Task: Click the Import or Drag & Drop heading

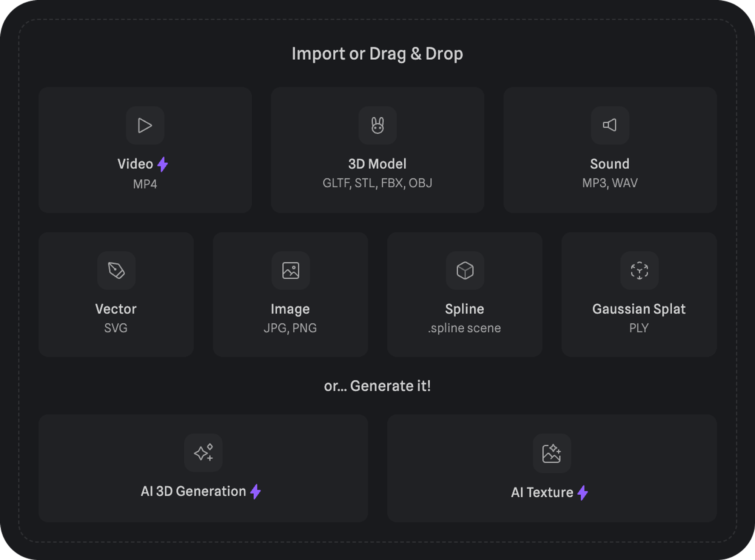Action: pyautogui.click(x=377, y=54)
